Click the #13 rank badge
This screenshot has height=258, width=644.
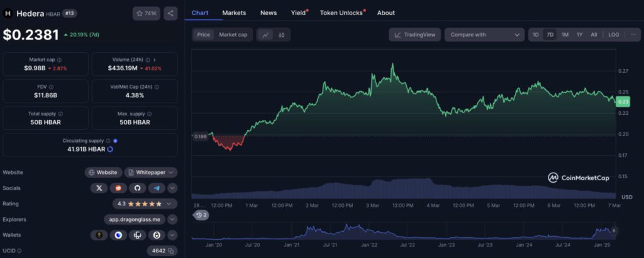70,14
